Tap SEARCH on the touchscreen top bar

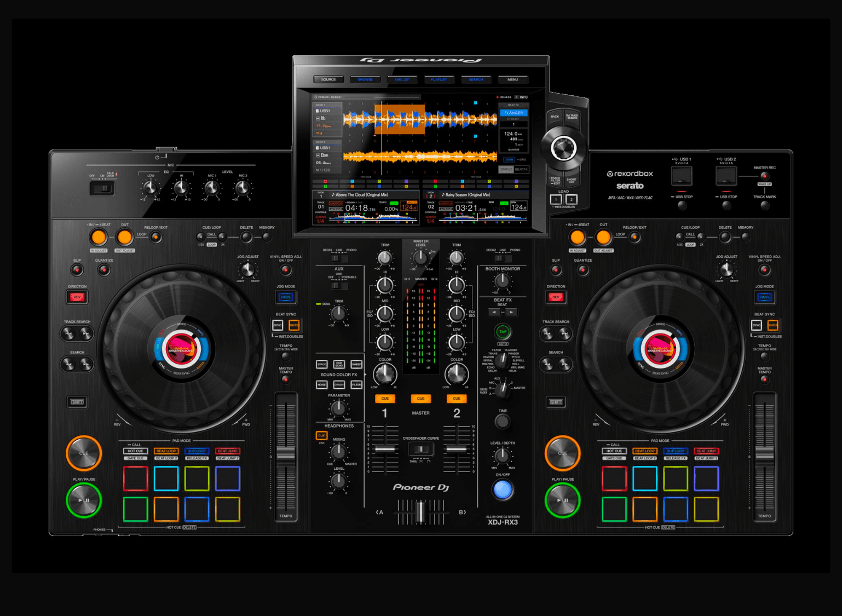[x=476, y=79]
